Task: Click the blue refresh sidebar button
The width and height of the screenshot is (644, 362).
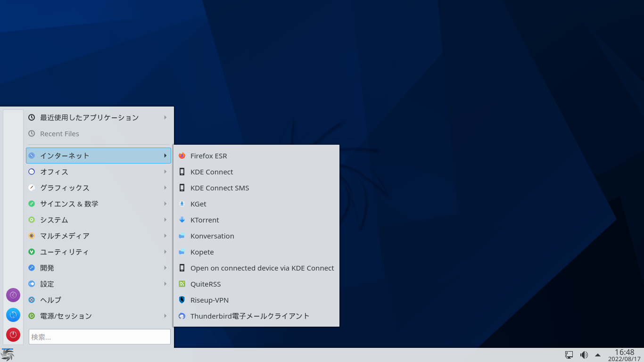Action: pyautogui.click(x=13, y=315)
